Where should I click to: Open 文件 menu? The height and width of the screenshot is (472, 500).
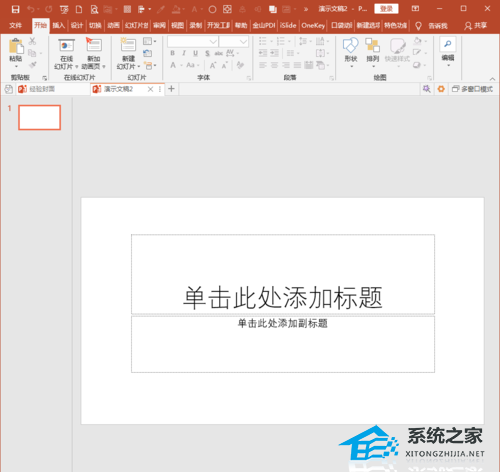coord(15,25)
